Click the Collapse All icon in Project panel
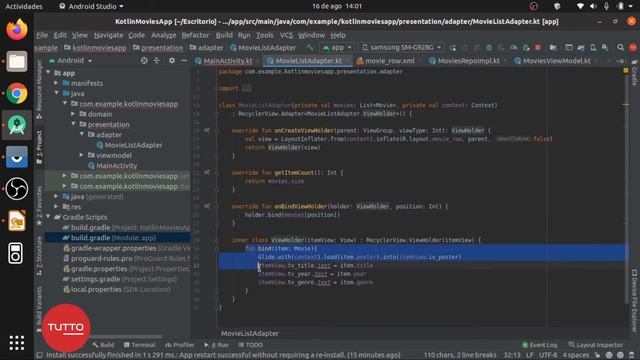Viewport: 640px width, 360px height. pos(157,60)
